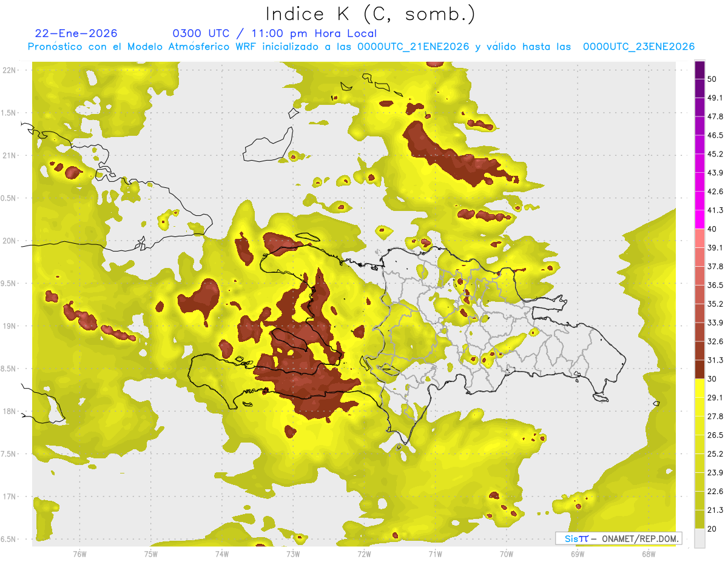Select color scale value "36.5"

pos(715,285)
